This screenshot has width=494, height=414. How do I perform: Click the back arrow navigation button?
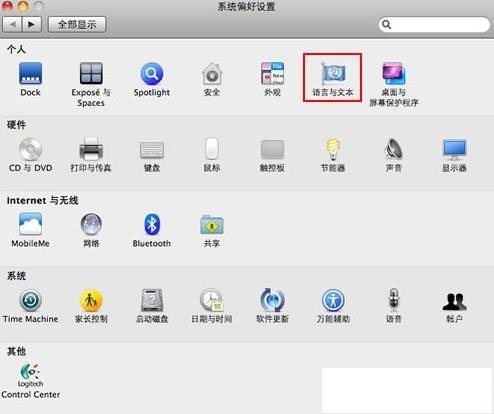coord(12,24)
